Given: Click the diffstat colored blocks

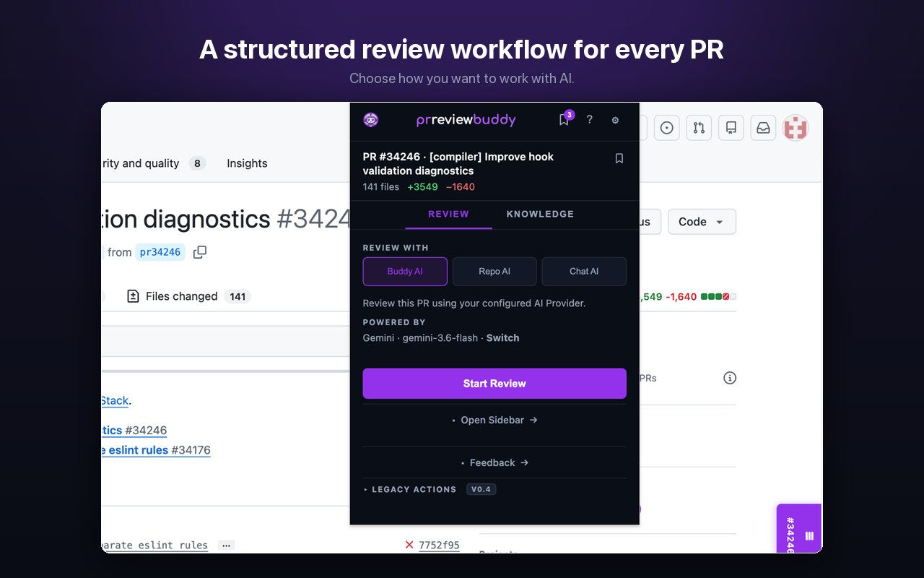Looking at the screenshot, I should pyautogui.click(x=718, y=297).
